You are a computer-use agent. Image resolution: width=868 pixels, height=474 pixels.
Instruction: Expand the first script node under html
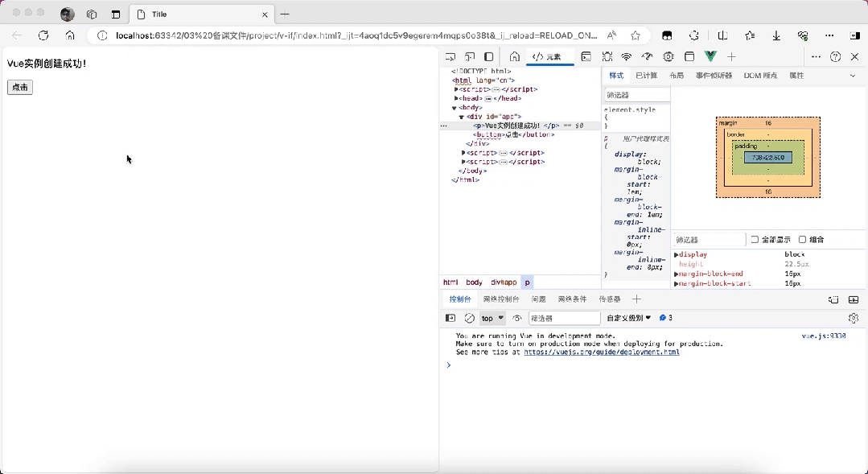tap(456, 89)
